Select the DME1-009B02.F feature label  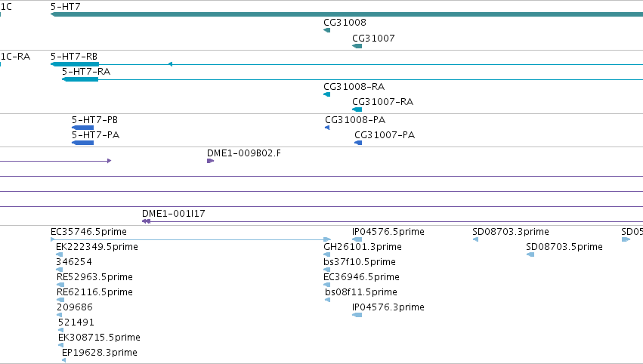point(244,153)
